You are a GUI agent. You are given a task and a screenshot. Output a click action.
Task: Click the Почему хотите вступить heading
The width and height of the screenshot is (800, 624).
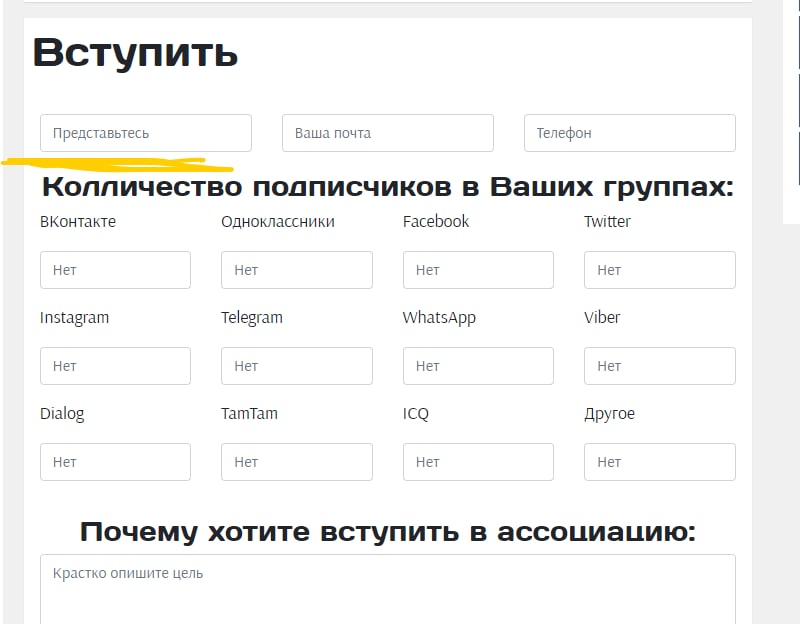tap(388, 532)
